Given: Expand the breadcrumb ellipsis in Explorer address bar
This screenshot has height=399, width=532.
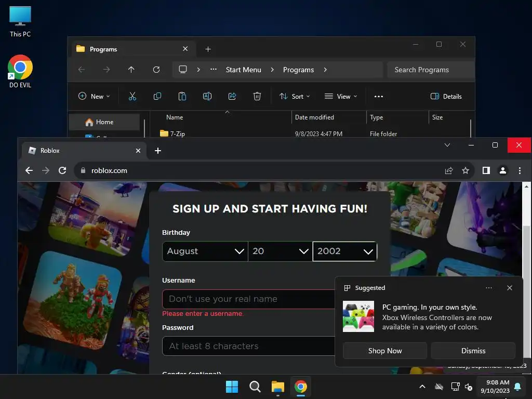Looking at the screenshot, I should pyautogui.click(x=214, y=70).
